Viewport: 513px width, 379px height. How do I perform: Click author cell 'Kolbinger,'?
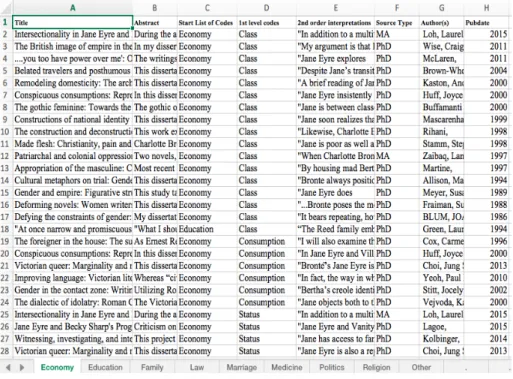tap(442, 339)
